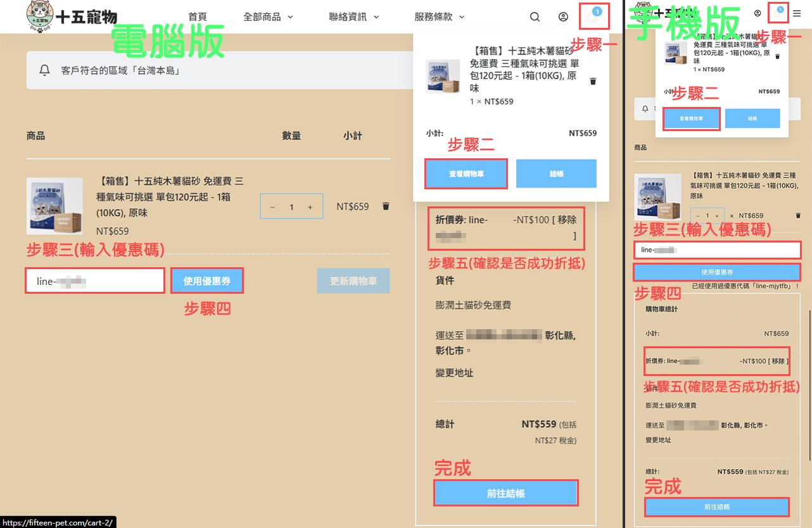Click desktop 總計 NT$559 amount
Screen dimensions: 812x528
pos(538,424)
